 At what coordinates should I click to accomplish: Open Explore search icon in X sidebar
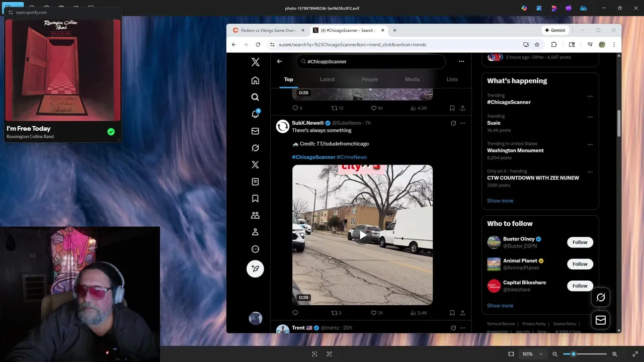(255, 97)
